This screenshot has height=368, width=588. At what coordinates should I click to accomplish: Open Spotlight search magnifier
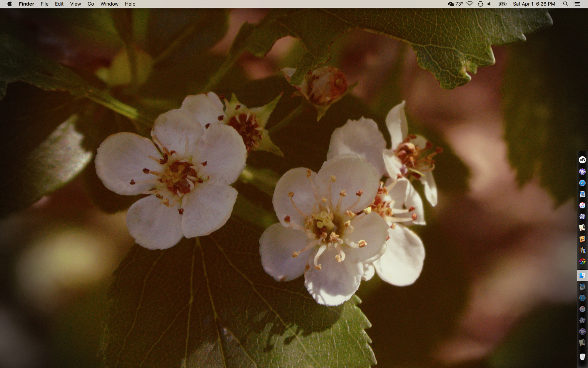pos(565,4)
